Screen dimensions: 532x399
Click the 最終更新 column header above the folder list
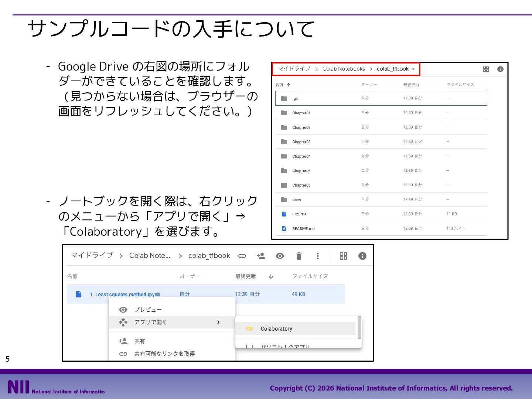coord(411,85)
